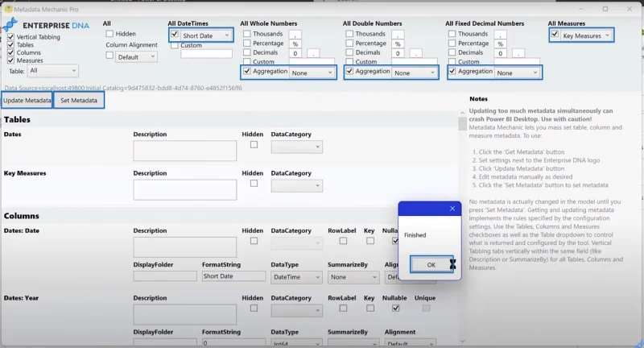Enable the Custom checkbox under All DateTimes

click(175, 45)
